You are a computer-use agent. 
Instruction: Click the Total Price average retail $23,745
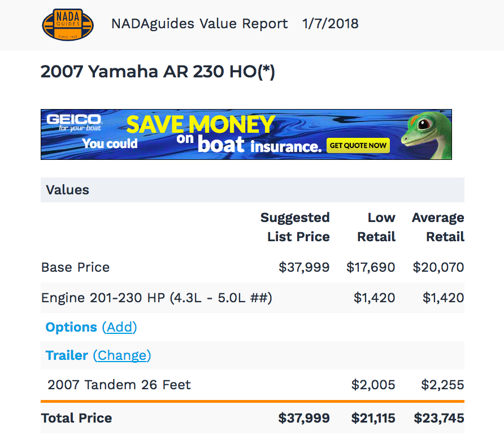pyautogui.click(x=439, y=418)
